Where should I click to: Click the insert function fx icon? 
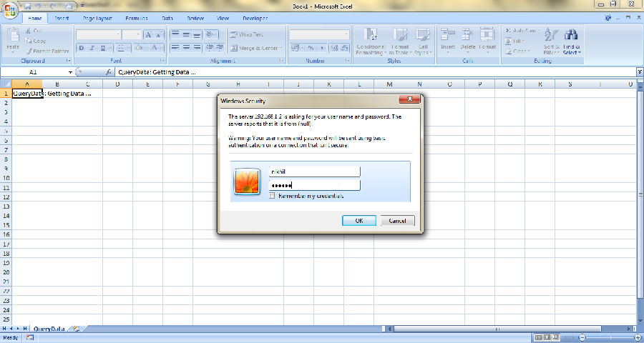pyautogui.click(x=109, y=72)
